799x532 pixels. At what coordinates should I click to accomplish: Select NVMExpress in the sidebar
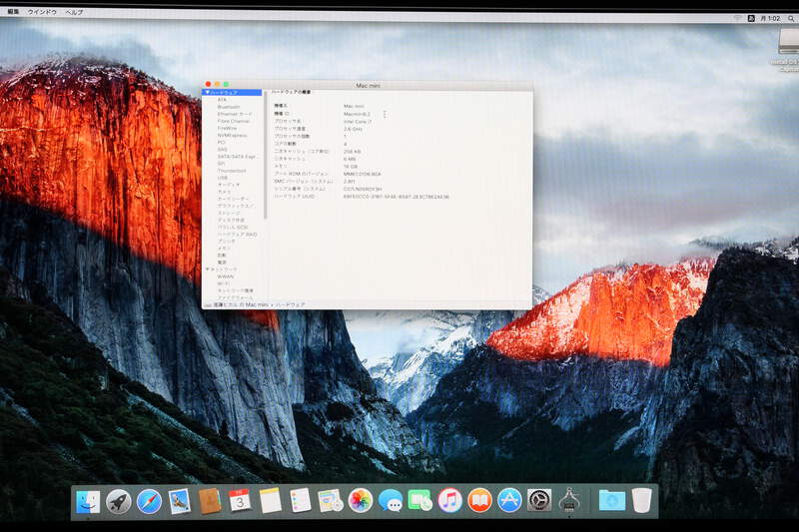(x=233, y=136)
